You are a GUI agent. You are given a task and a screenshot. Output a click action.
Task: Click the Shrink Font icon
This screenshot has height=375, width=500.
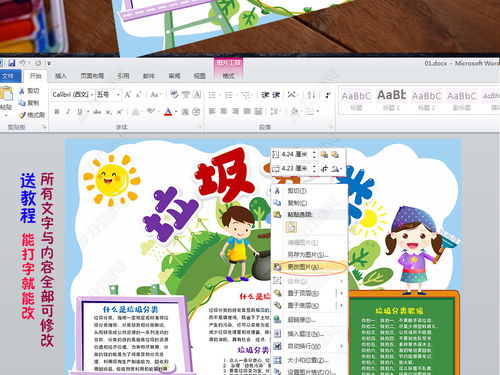click(138, 95)
